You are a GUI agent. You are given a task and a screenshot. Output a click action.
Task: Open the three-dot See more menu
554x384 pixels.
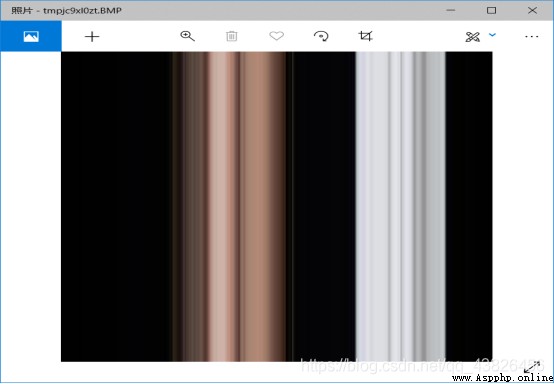tap(531, 36)
